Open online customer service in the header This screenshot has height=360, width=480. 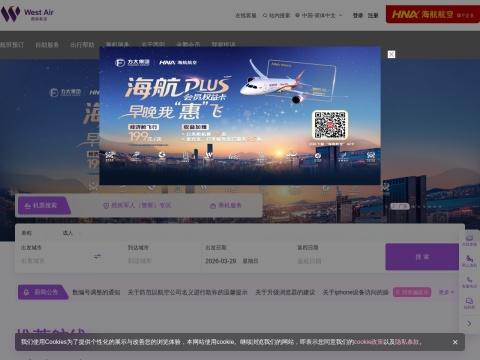tap(246, 15)
